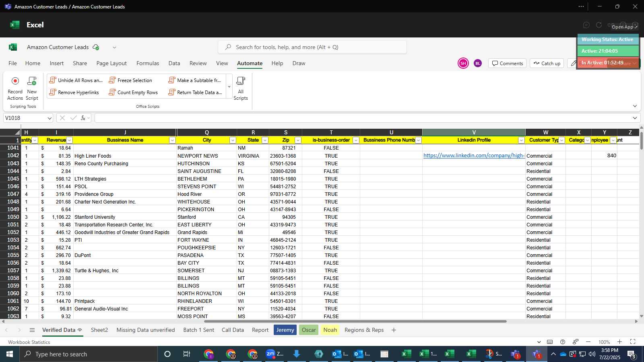Open the Zoom app in the taskbar
The width and height of the screenshot is (644, 362).
(x=275, y=354)
